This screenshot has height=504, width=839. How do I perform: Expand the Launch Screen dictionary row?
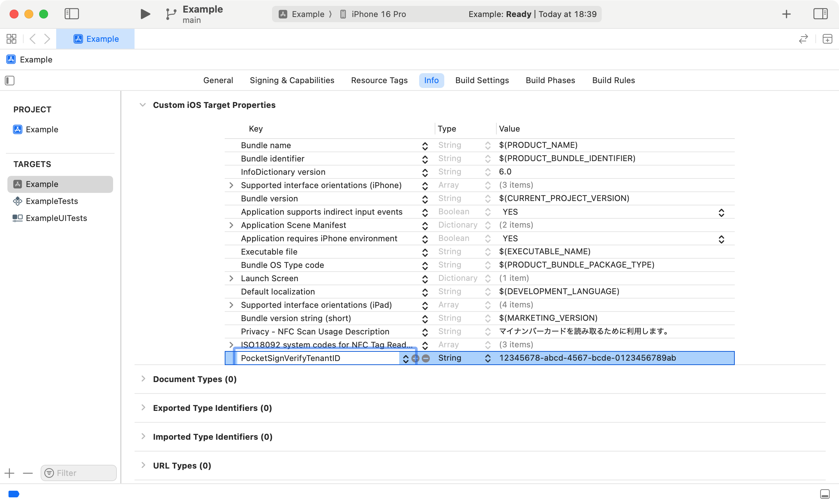coord(231,278)
